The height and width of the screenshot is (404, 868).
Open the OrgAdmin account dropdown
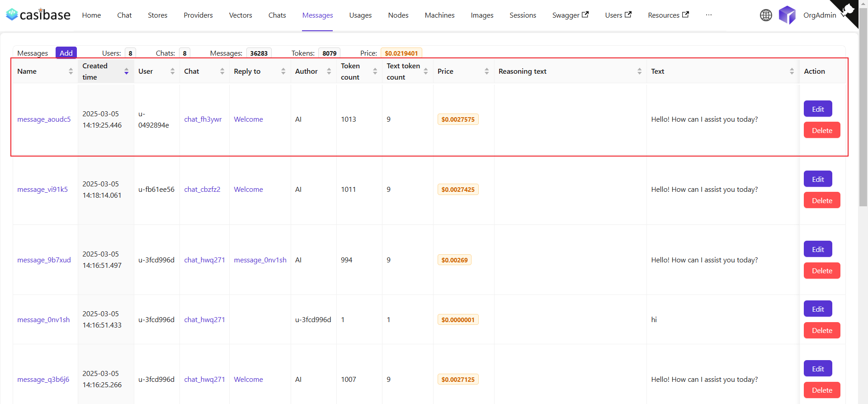pos(820,15)
